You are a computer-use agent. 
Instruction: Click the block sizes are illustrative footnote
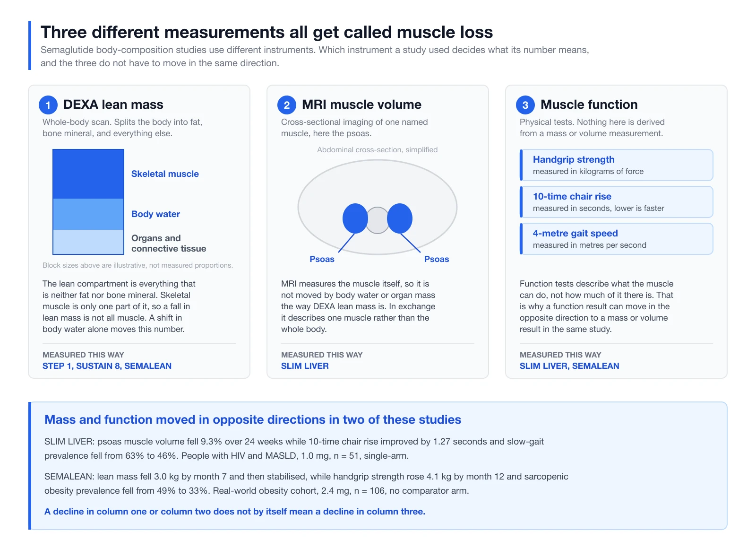pos(137,265)
